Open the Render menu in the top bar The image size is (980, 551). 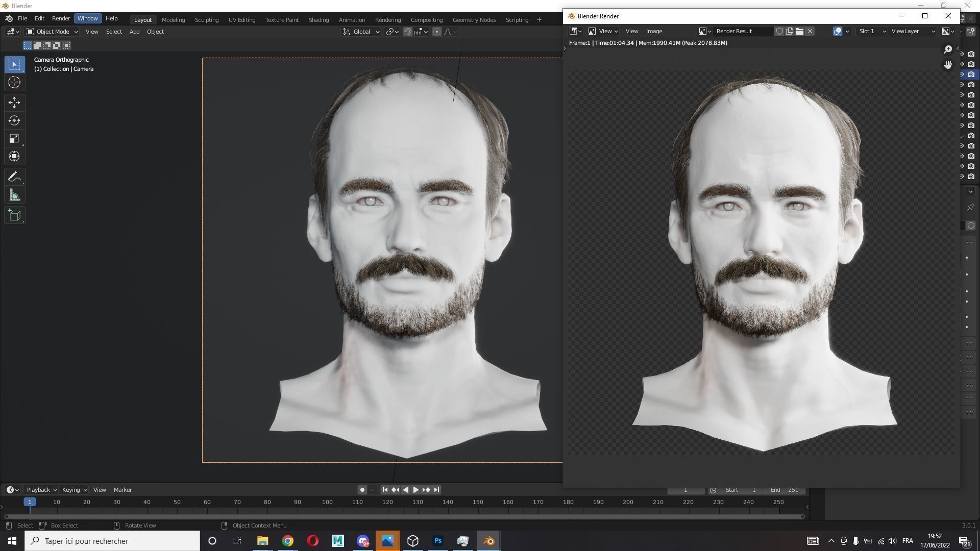pyautogui.click(x=61, y=18)
